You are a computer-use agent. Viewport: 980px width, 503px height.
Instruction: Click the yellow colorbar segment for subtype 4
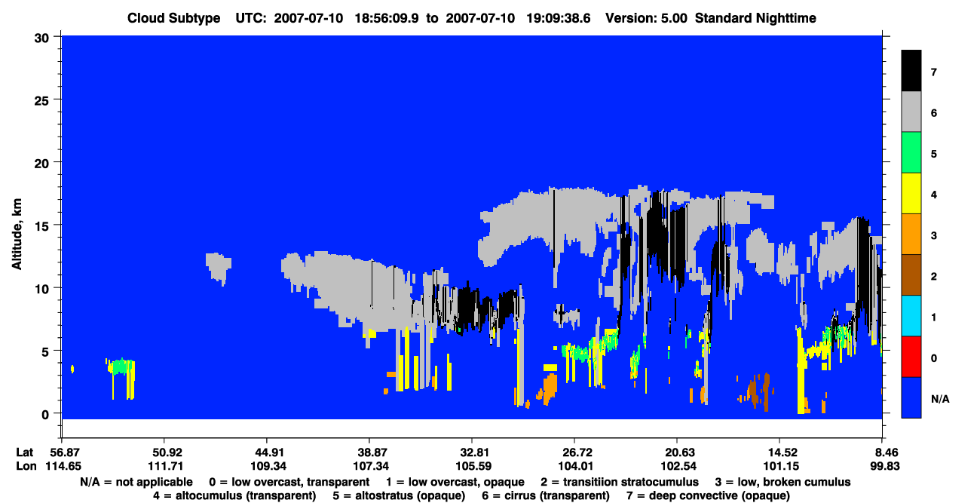click(911, 193)
